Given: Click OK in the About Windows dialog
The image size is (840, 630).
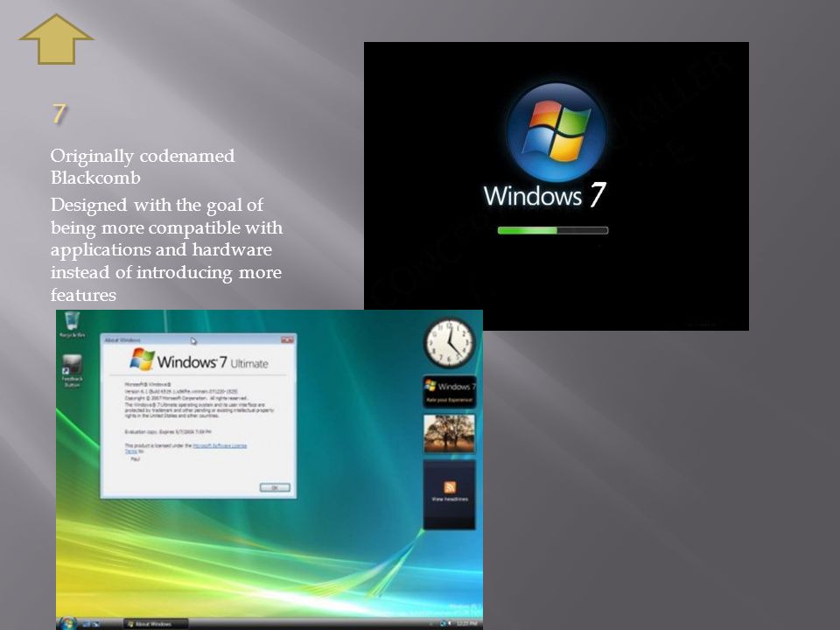Looking at the screenshot, I should (x=275, y=487).
